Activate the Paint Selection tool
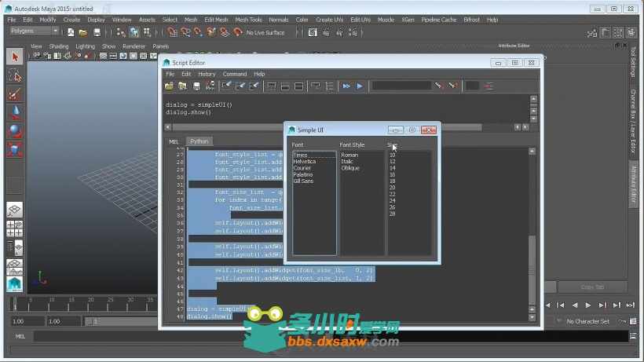644x362 pixels. 15,94
